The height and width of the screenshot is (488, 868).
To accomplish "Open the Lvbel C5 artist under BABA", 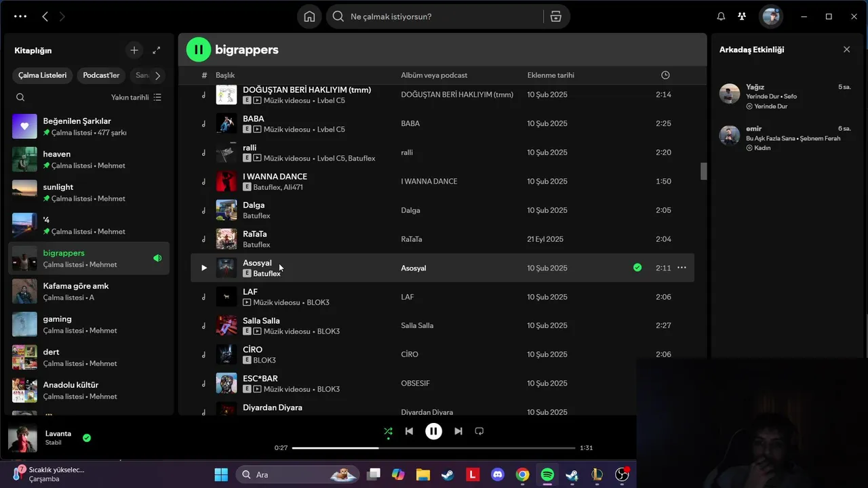I will (x=331, y=129).
